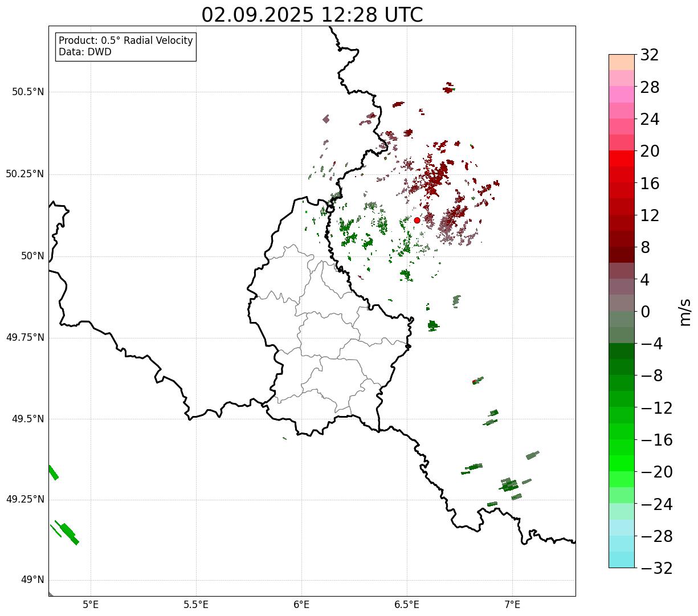Click the colorbar value −4

tap(652, 344)
